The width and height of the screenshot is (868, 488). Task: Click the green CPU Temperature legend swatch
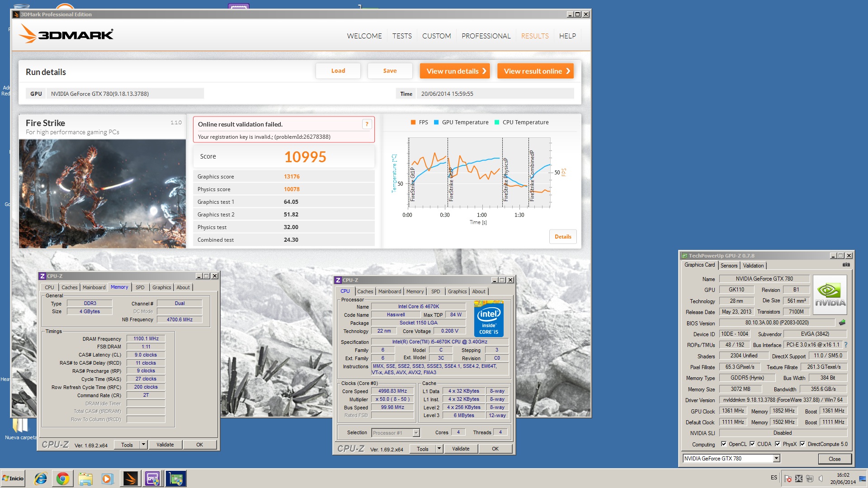(497, 122)
